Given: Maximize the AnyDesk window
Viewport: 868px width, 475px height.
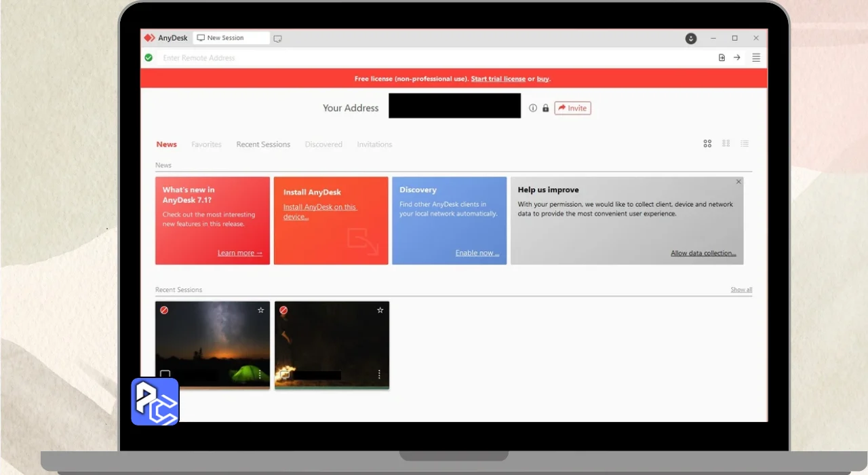Looking at the screenshot, I should (x=734, y=39).
